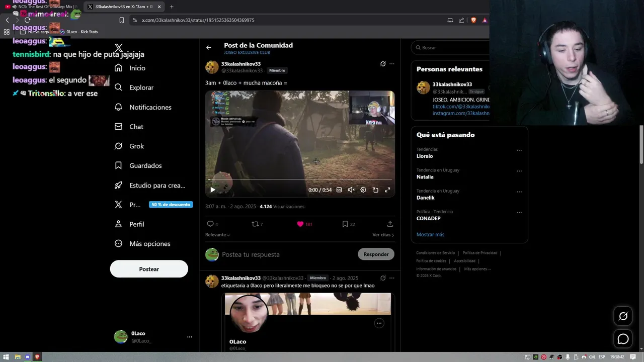Open 33kalashnikov33 avatar on main post
This screenshot has height=362, width=644.
(212, 67)
